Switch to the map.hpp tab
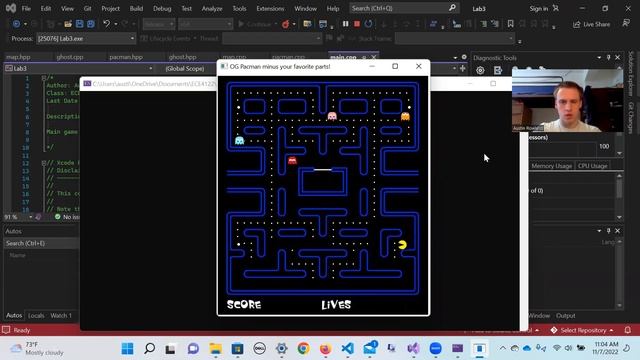 18,57
